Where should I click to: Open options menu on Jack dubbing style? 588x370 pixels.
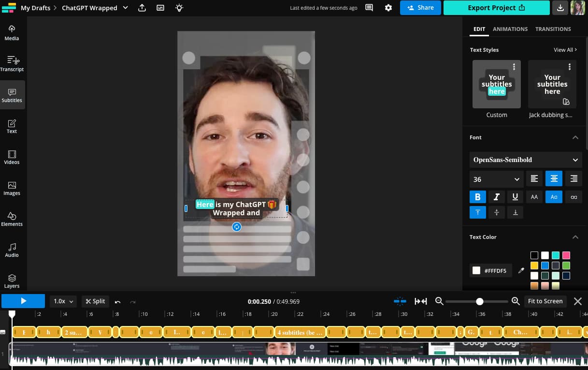click(570, 67)
